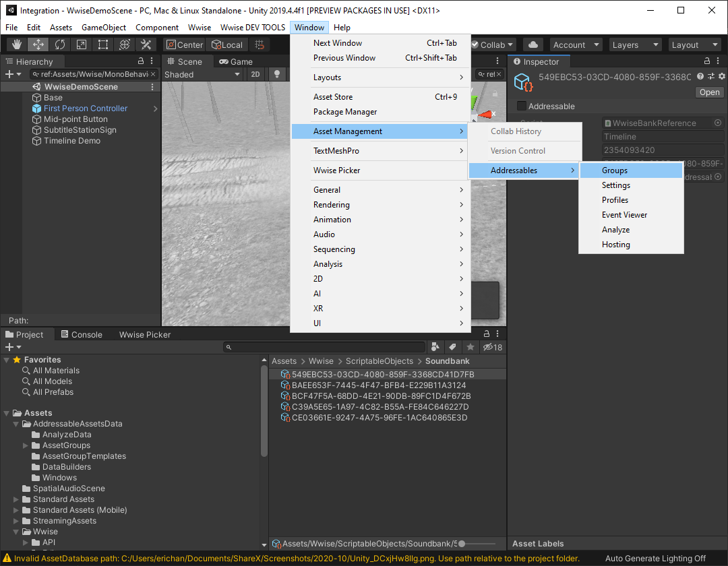Enable the Addressable checkbox
The width and height of the screenshot is (728, 566).
(522, 106)
